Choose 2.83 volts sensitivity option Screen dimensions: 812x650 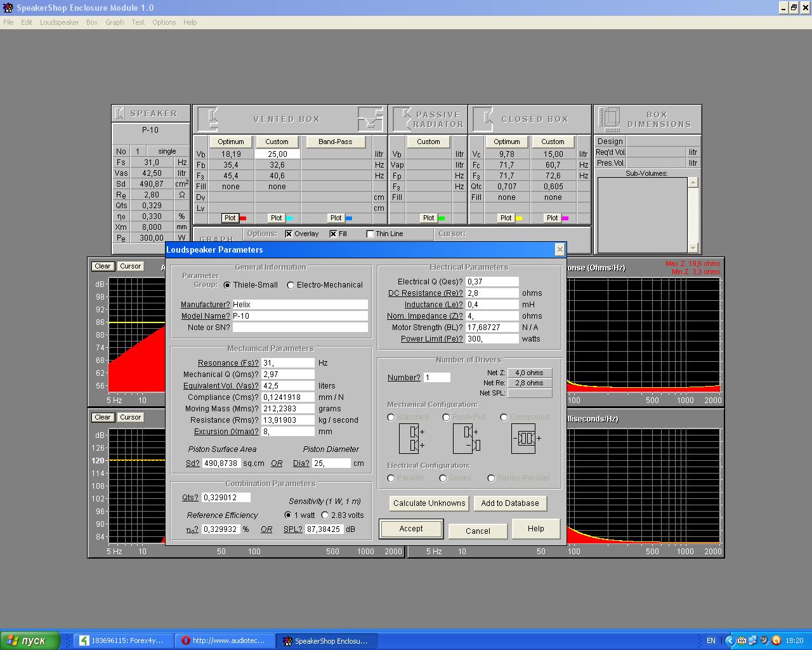[x=325, y=515]
